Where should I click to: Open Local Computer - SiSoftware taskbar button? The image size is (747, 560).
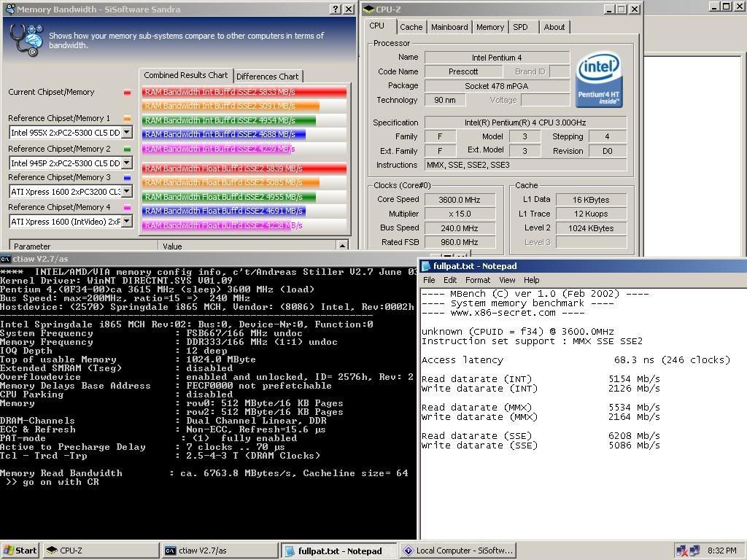click(458, 551)
